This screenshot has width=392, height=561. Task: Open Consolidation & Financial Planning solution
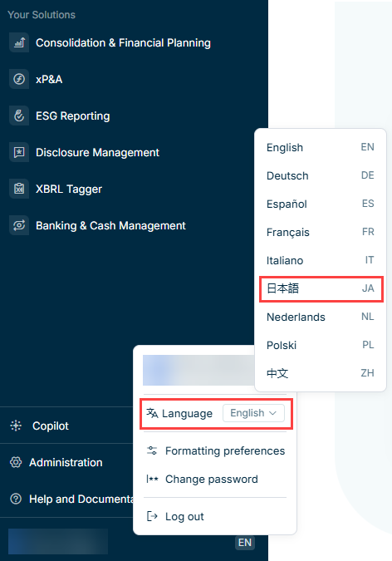123,43
